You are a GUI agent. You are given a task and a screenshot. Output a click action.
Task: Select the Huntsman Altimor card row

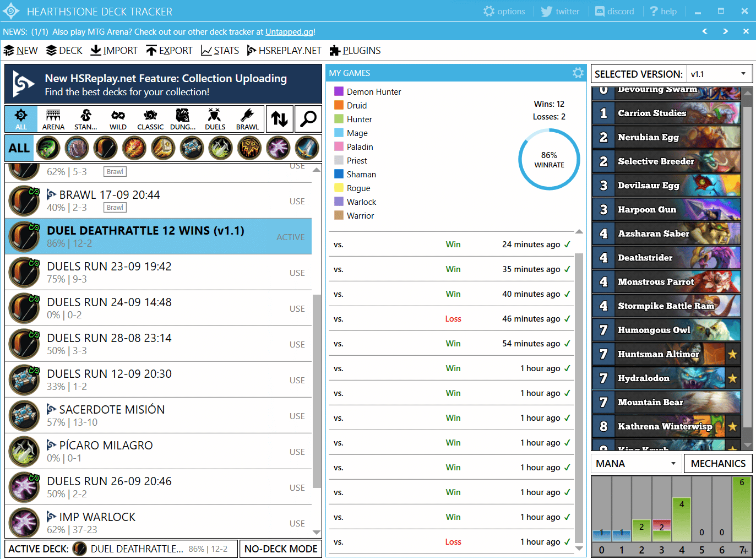coord(666,354)
